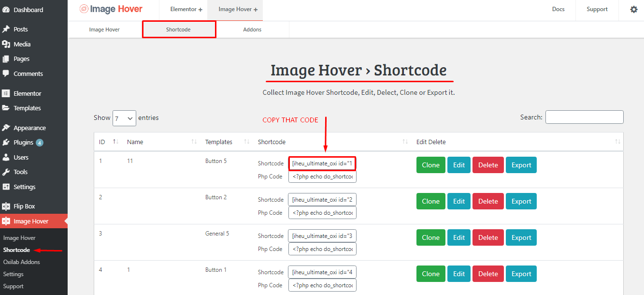The image size is (644, 295).
Task: Click the Settings sliders icon in sidebar
Action: click(x=6, y=187)
